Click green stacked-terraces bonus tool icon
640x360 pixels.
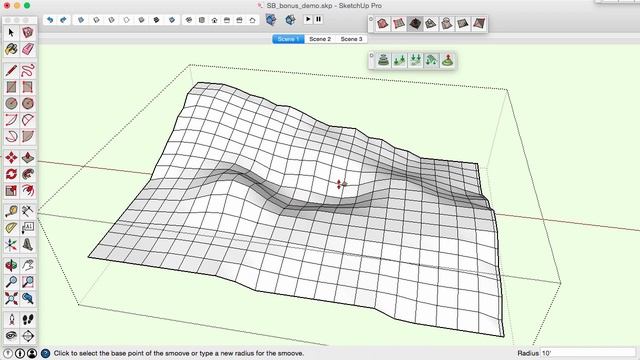pos(383,60)
